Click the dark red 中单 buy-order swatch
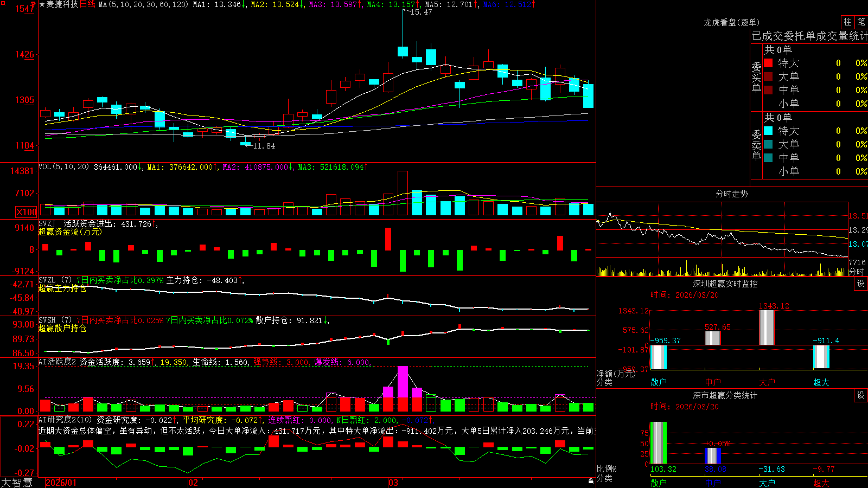Screen dimensions: 868x488 coord(768,90)
